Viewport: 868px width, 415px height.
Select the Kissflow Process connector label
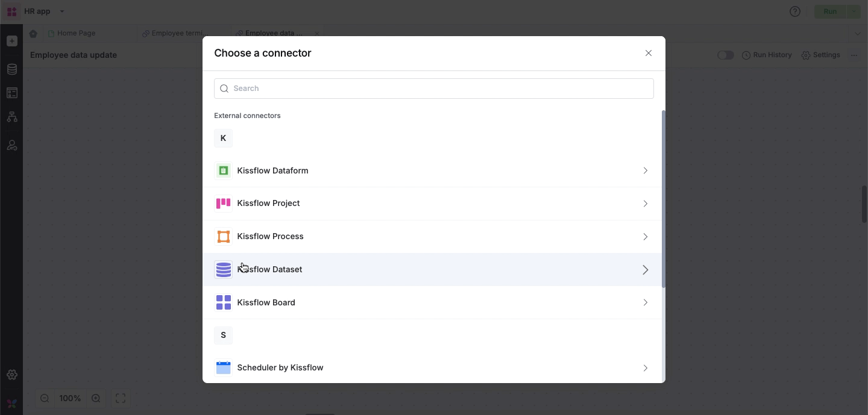click(x=270, y=236)
